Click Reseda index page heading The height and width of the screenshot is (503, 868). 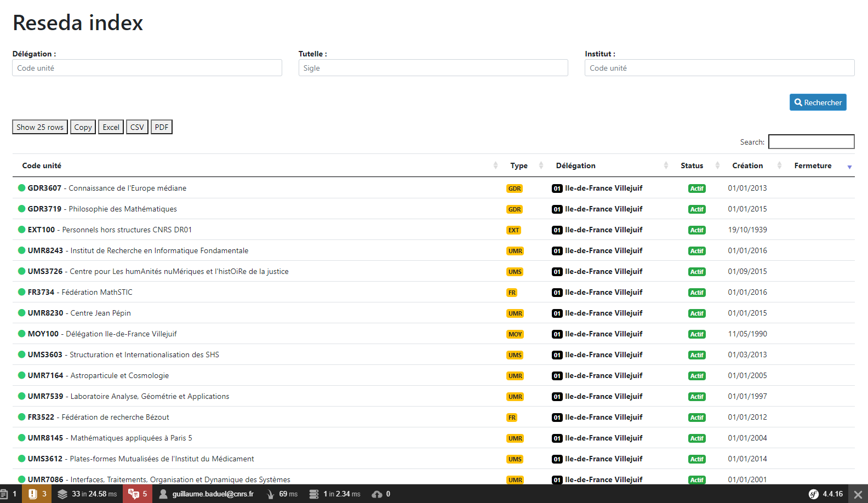[x=78, y=23]
